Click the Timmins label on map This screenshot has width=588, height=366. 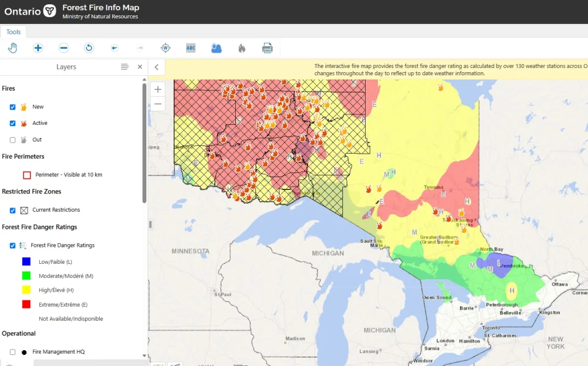[434, 187]
